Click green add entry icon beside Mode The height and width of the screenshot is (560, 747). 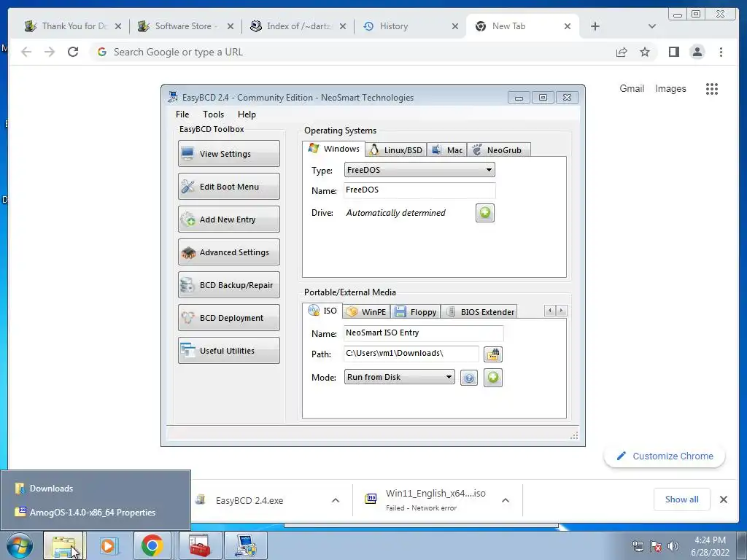(x=493, y=378)
